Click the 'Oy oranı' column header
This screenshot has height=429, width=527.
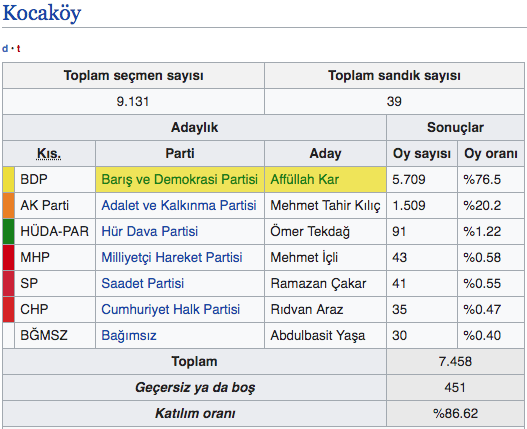pyautogui.click(x=491, y=154)
